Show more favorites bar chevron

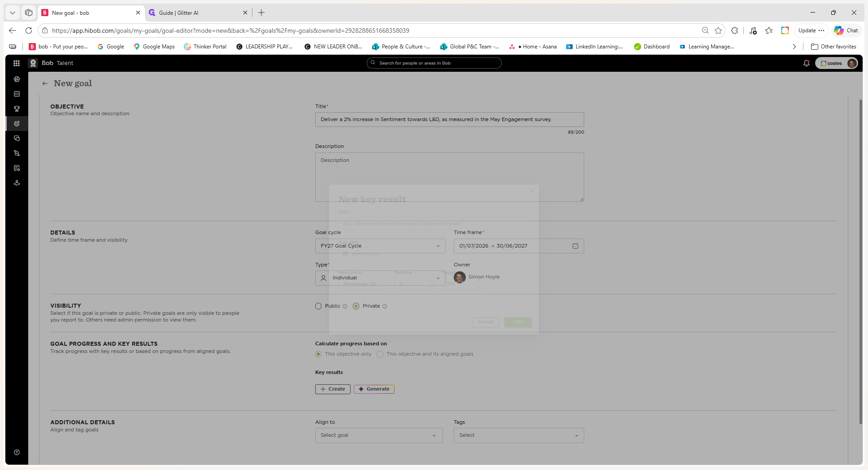pyautogui.click(x=794, y=47)
